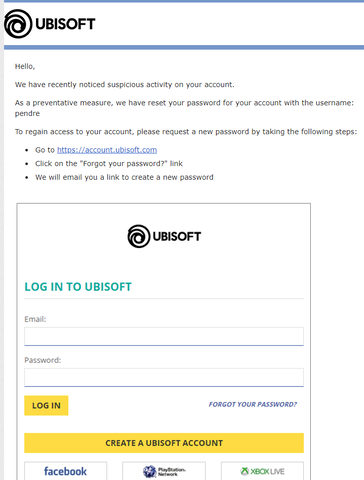Click the UBISOFT wordmark inside the login box

coord(177,237)
